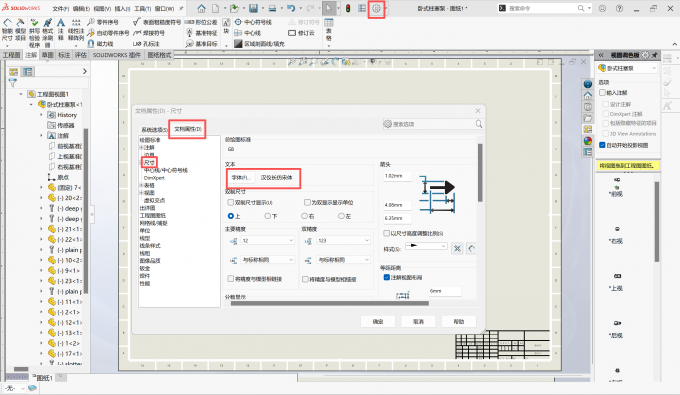This screenshot has width=680, height=395.
Task: Expand the 工程图视图1 tree node
Action: (21, 94)
